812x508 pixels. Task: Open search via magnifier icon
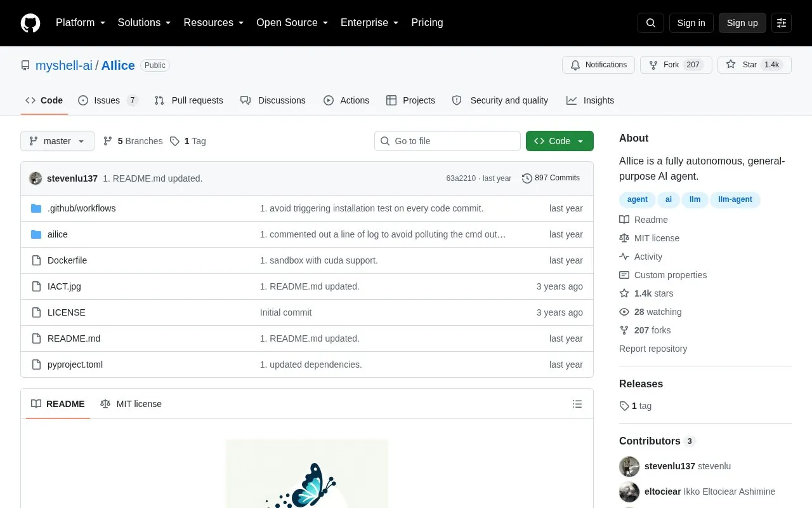point(651,23)
